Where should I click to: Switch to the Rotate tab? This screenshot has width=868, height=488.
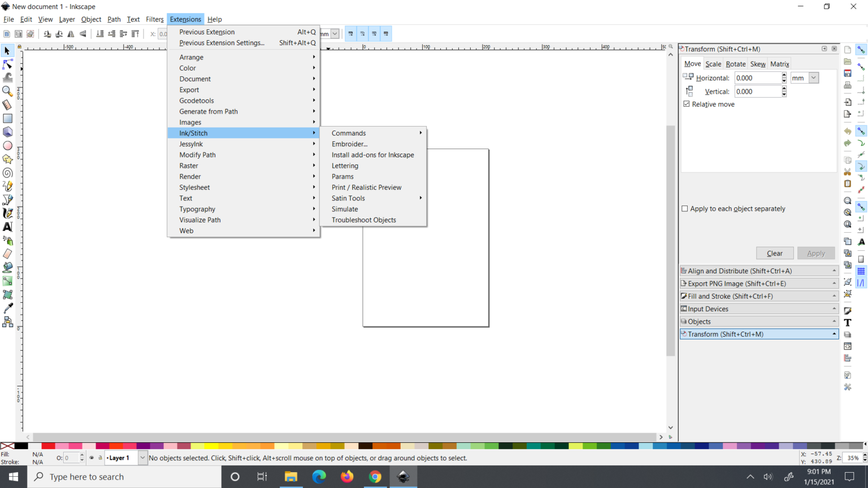click(735, 64)
